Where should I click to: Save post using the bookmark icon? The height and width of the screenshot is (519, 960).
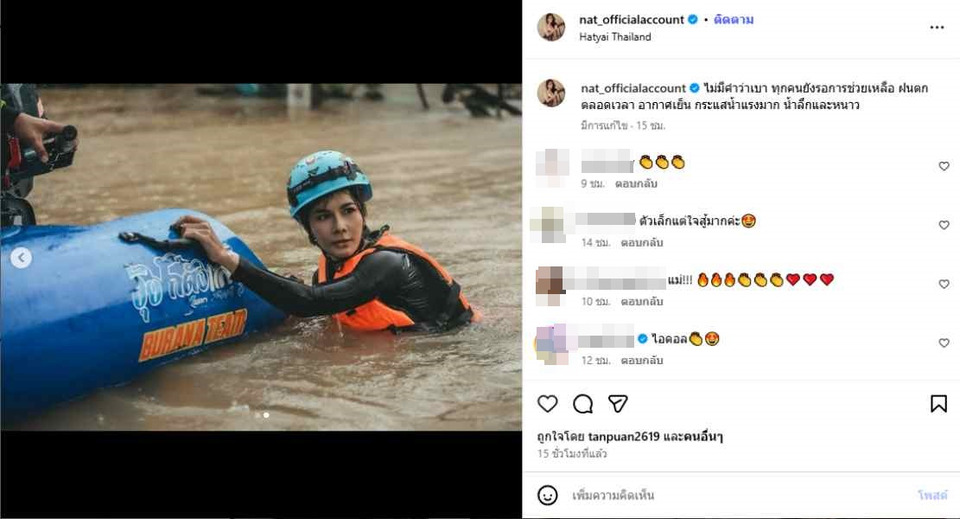point(938,403)
